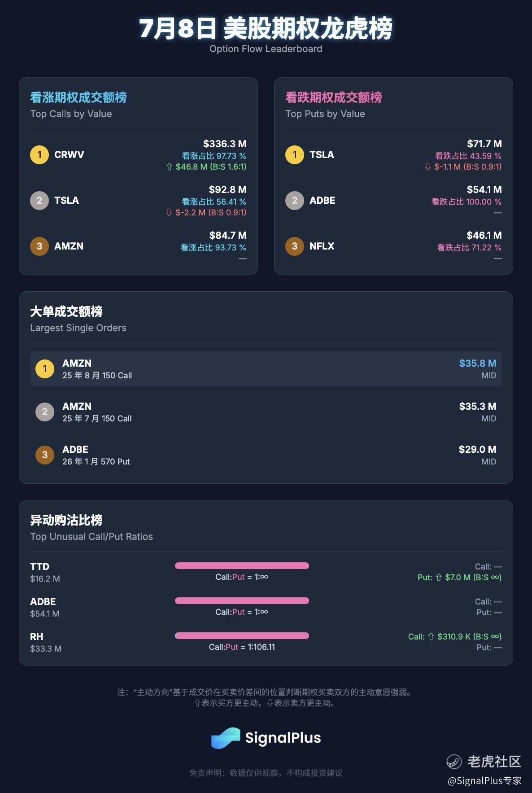Click the green up arrow next to $46.8 M
532x793 pixels.
[x=169, y=167]
